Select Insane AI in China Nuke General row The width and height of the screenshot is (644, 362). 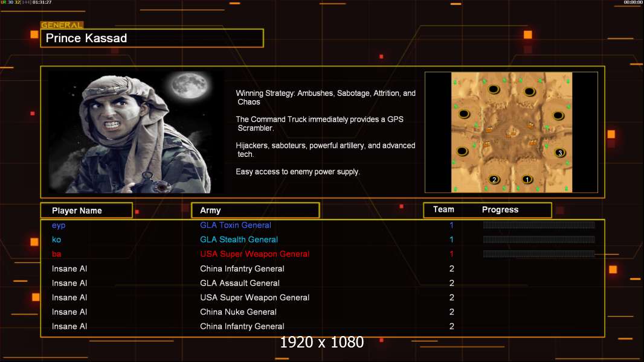tap(69, 312)
